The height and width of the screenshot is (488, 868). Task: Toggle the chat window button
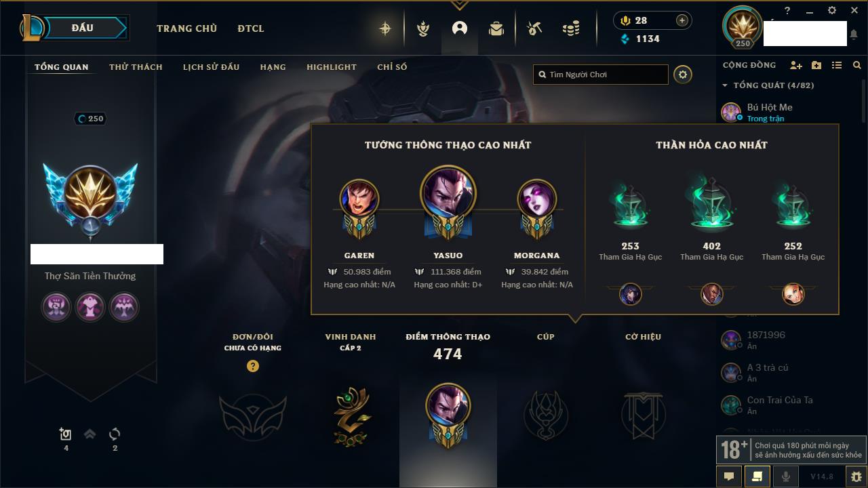tap(729, 476)
